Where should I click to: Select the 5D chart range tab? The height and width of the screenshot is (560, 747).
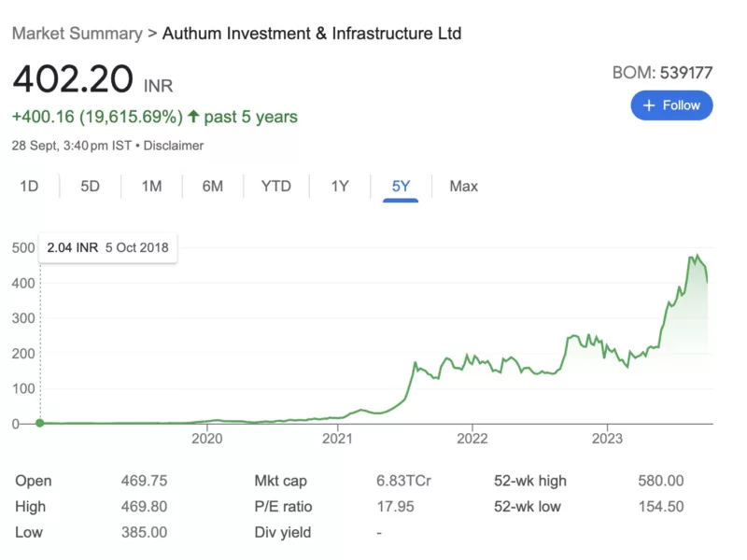[x=90, y=186]
